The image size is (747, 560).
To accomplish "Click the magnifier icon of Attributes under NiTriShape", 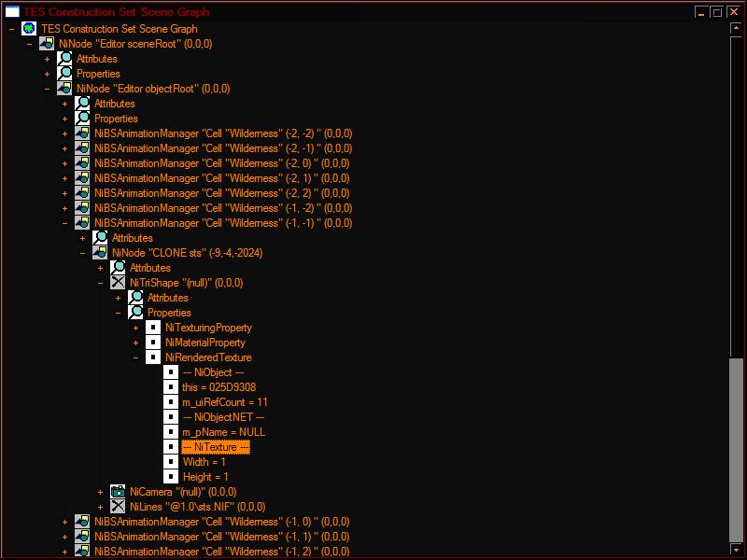I will (135, 297).
